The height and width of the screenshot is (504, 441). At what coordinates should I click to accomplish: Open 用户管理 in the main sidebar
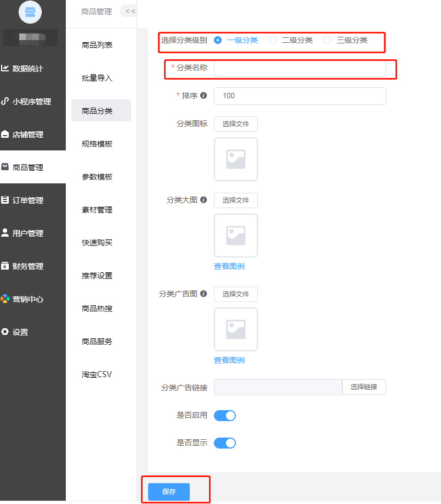(27, 233)
